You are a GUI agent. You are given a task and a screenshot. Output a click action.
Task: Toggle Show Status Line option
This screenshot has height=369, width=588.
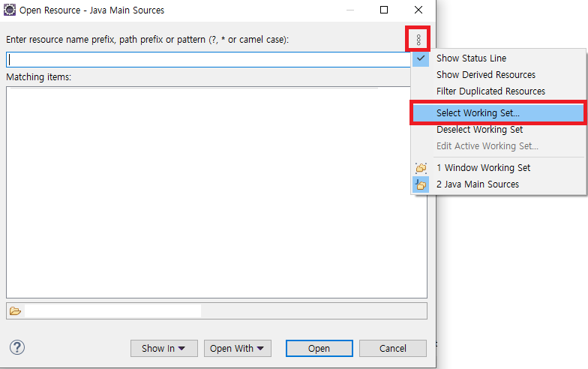click(x=498, y=58)
